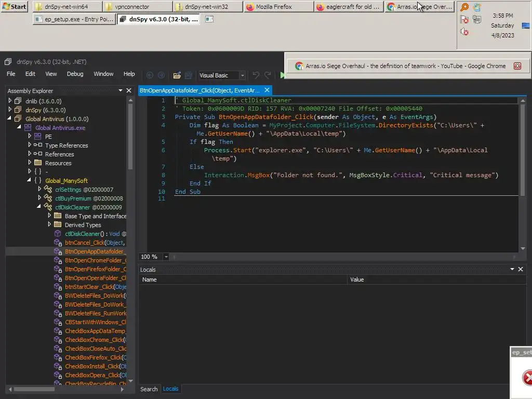Image resolution: width=532 pixels, height=399 pixels.
Task: Click the Navigate Backward arrow icon
Action: click(x=150, y=75)
